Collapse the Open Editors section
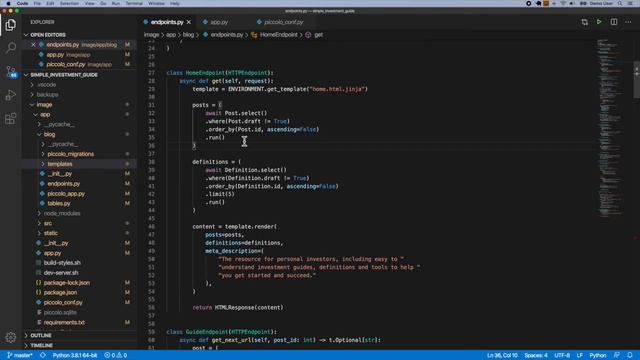Screen dimensions: 640x360 [80, 35]
